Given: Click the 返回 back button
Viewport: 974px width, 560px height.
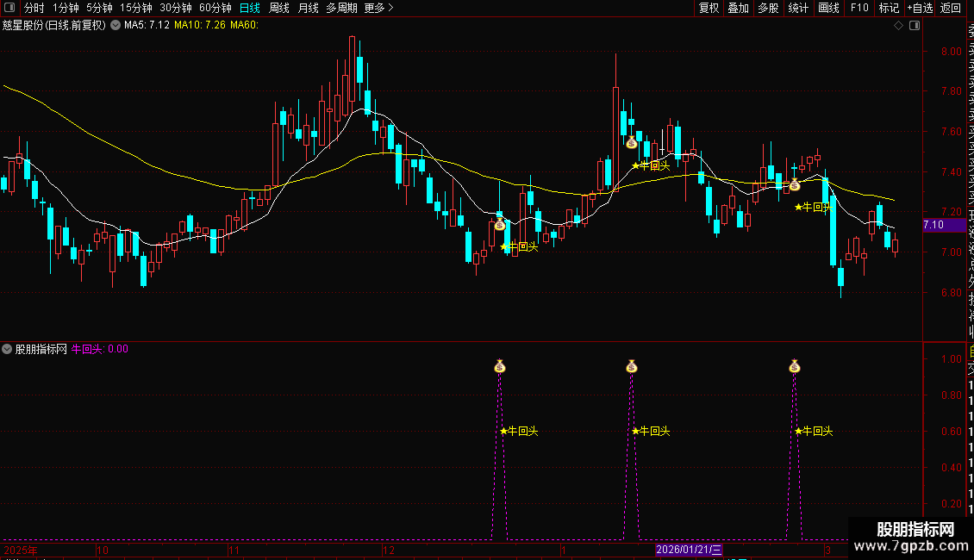Looking at the screenshot, I should click(951, 8).
